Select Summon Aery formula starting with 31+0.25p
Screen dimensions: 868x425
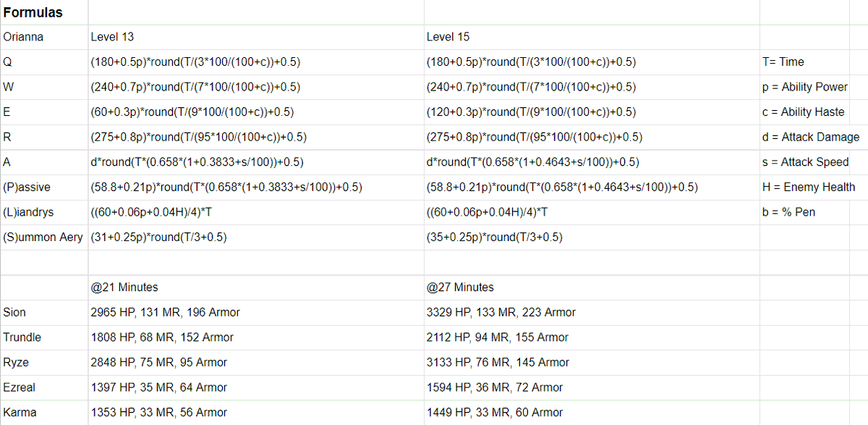pos(255,237)
